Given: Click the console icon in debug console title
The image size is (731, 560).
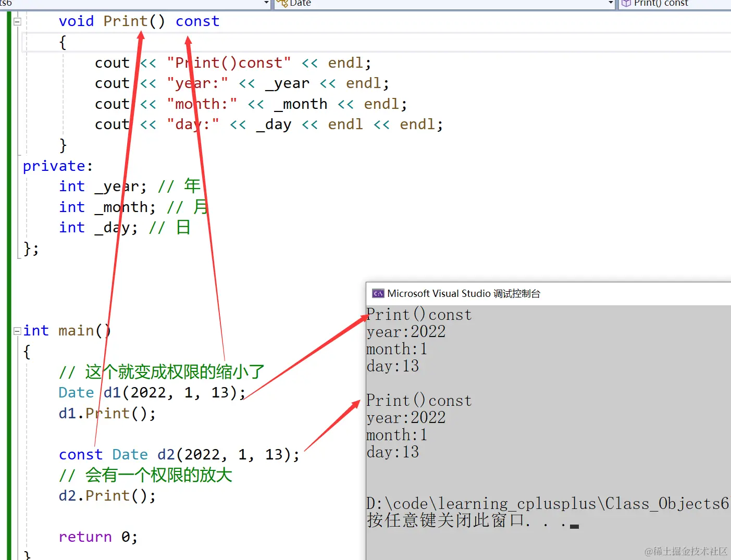Looking at the screenshot, I should pyautogui.click(x=378, y=294).
